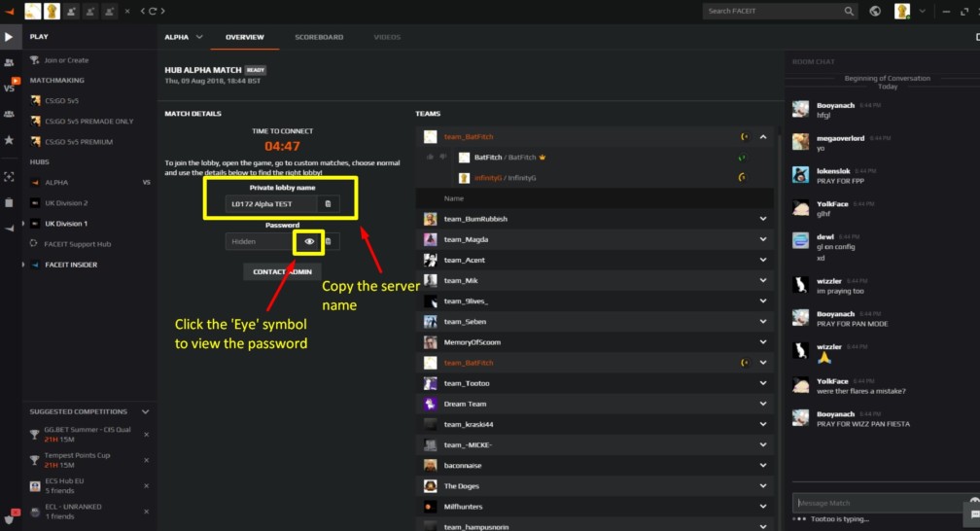The image size is (980, 531).
Task: Dismiss ECL - UNRANKED suggestion
Action: pyautogui.click(x=146, y=511)
